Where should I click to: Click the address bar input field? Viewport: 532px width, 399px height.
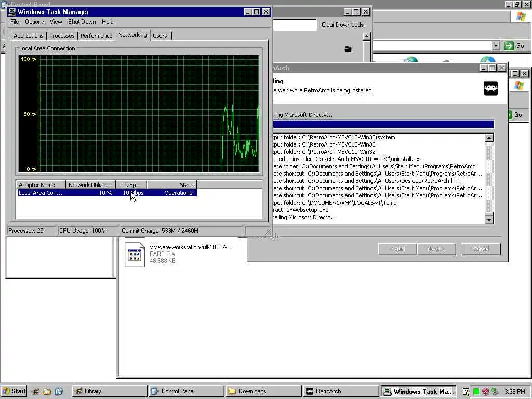pos(433,46)
